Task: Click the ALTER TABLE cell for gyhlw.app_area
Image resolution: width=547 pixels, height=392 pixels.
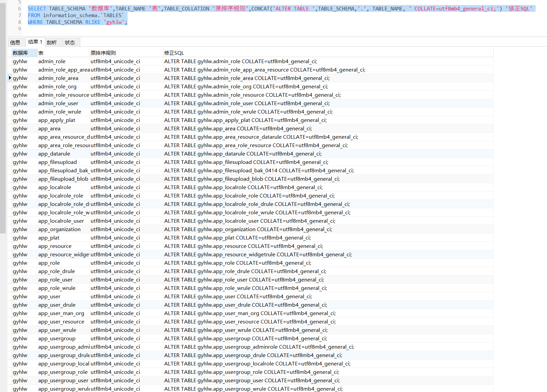Action: pos(238,129)
